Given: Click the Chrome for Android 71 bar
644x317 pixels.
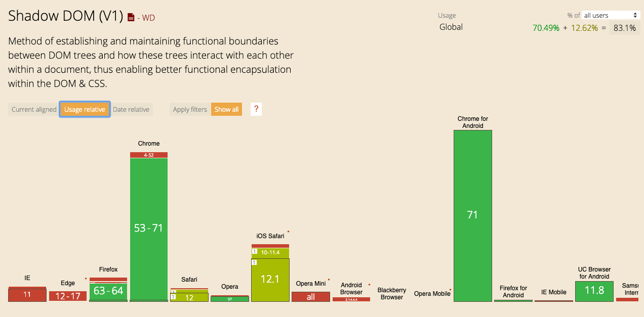Looking at the screenshot, I should [x=473, y=215].
